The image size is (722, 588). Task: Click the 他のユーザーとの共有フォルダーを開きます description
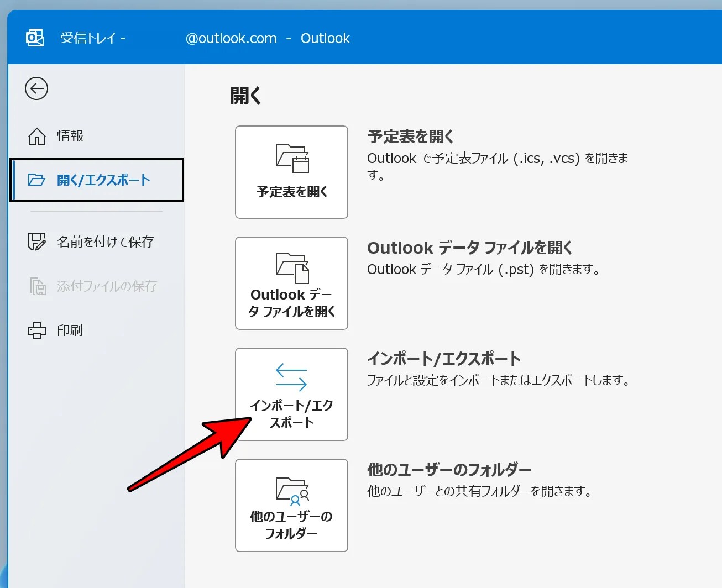coord(480,491)
